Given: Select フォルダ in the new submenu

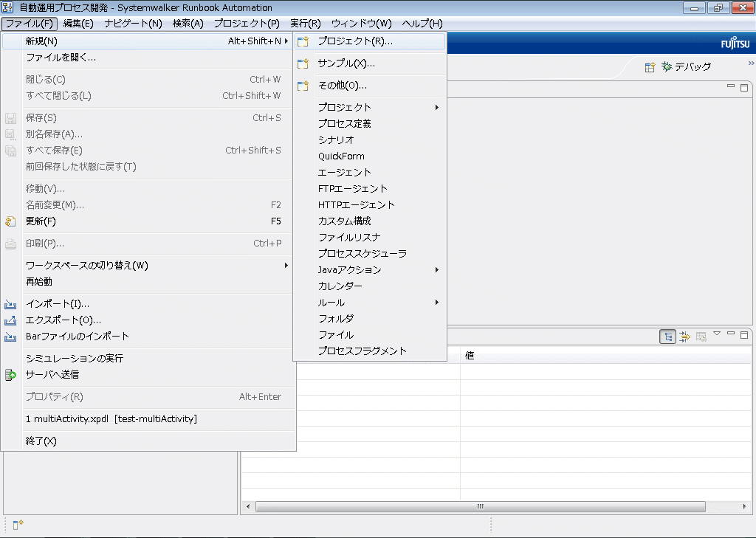Looking at the screenshot, I should point(370,319).
